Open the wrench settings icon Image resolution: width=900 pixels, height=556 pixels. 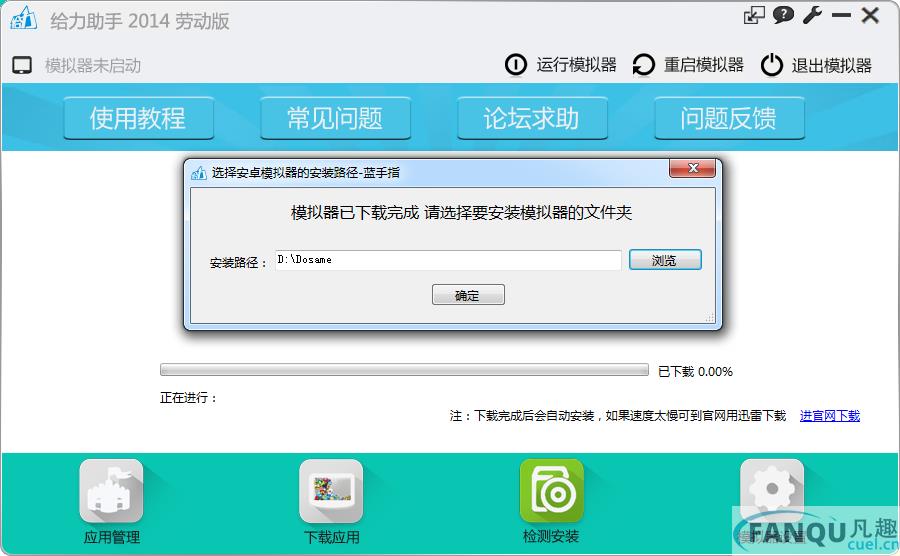click(812, 15)
